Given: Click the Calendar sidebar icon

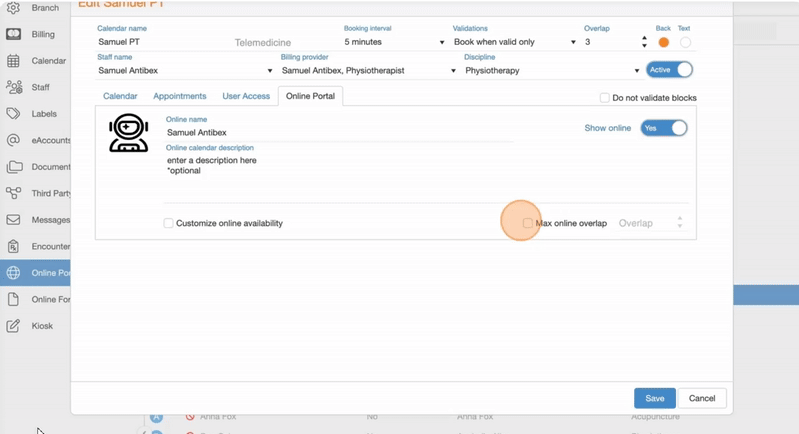Looking at the screenshot, I should [13, 61].
